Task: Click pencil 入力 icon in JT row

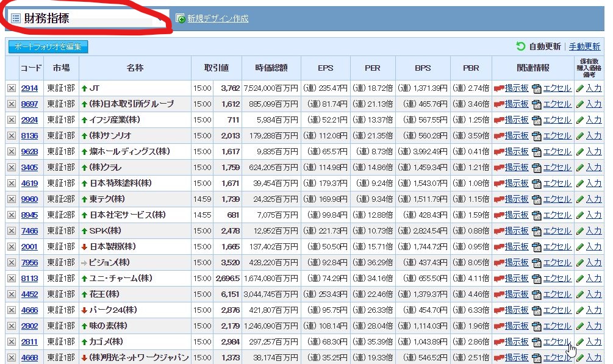Action: pos(580,89)
